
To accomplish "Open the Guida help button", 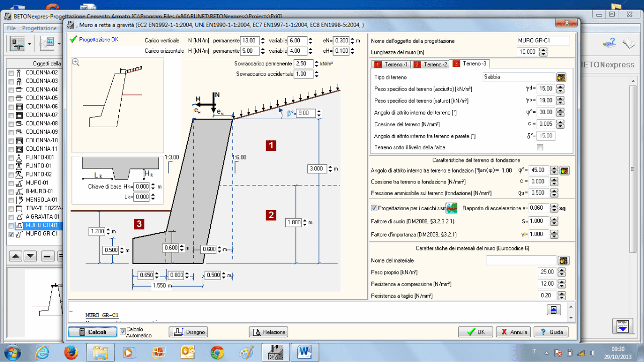I will [550, 332].
